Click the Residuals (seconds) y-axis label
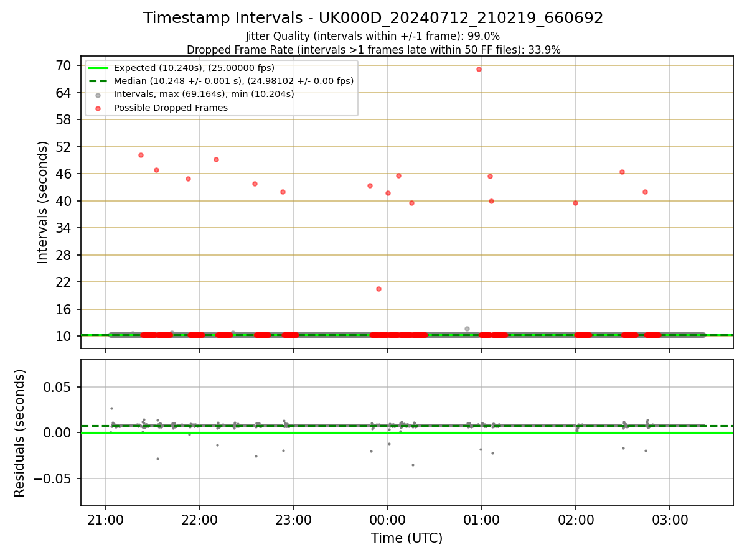 click(20, 433)
